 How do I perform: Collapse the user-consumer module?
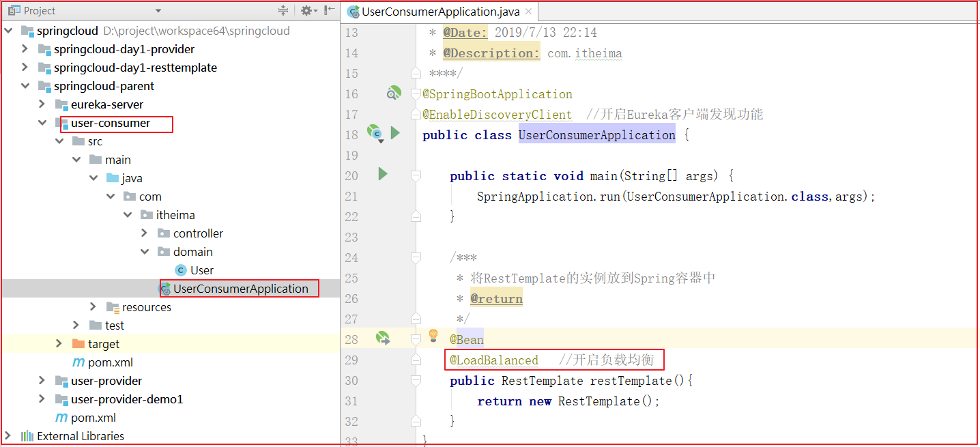point(42,123)
